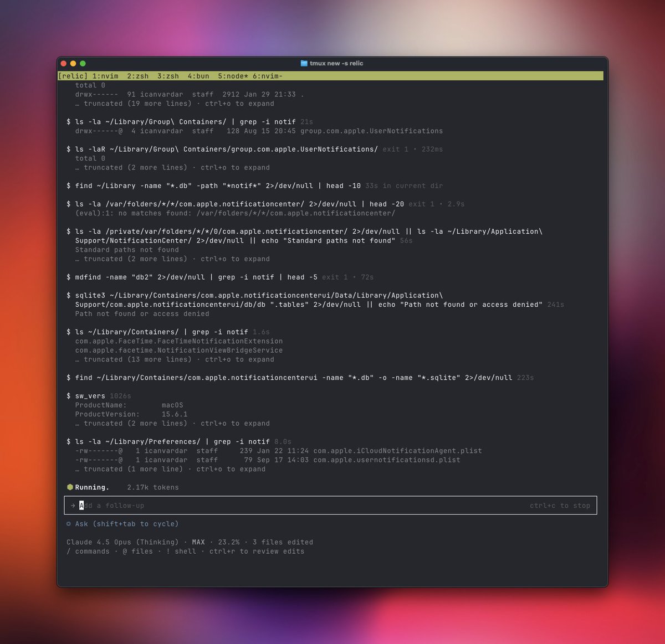The image size is (665, 644).
Task: Click the [relic] session label
Action: click(x=73, y=76)
